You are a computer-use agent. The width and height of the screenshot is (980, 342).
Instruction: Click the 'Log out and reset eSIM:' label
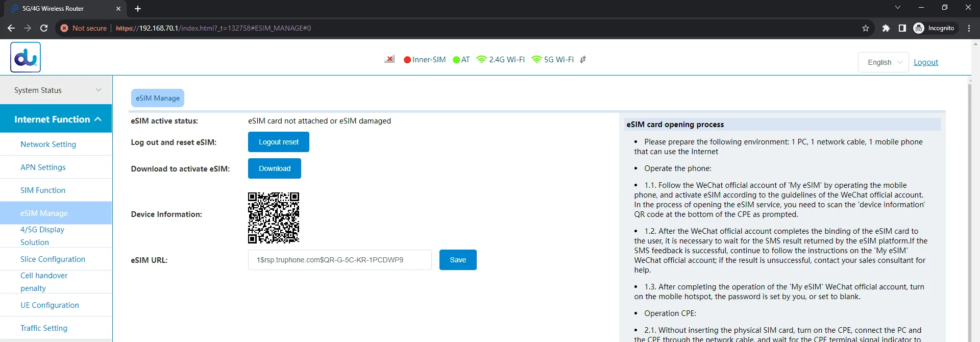click(174, 142)
